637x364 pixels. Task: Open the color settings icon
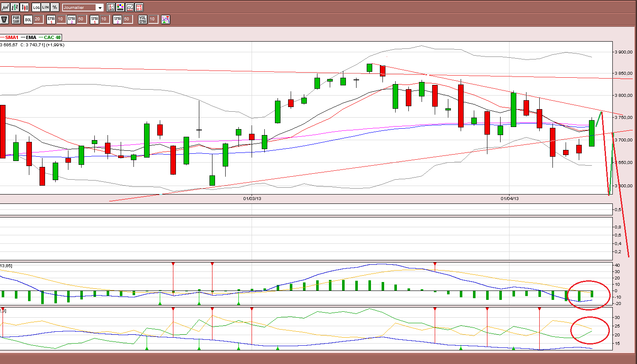pyautogui.click(x=120, y=7)
